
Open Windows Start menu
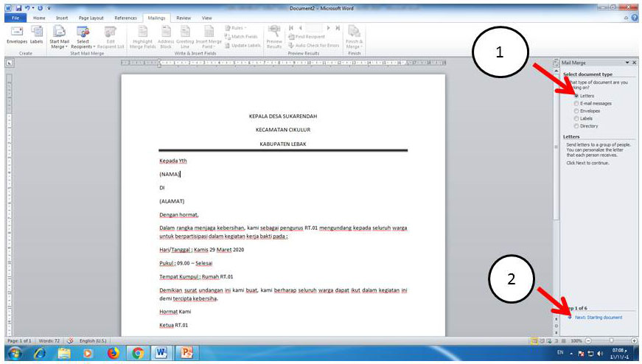[x=15, y=353]
